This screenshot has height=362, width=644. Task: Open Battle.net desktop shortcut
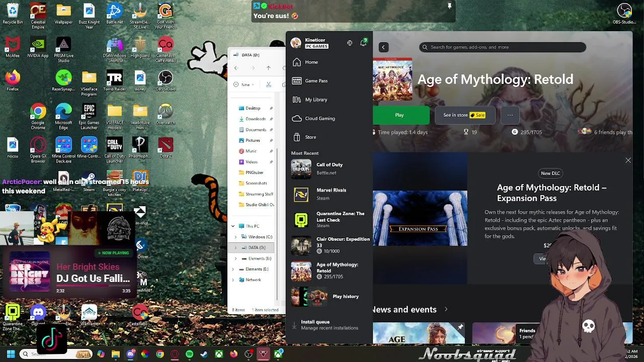pyautogui.click(x=115, y=14)
